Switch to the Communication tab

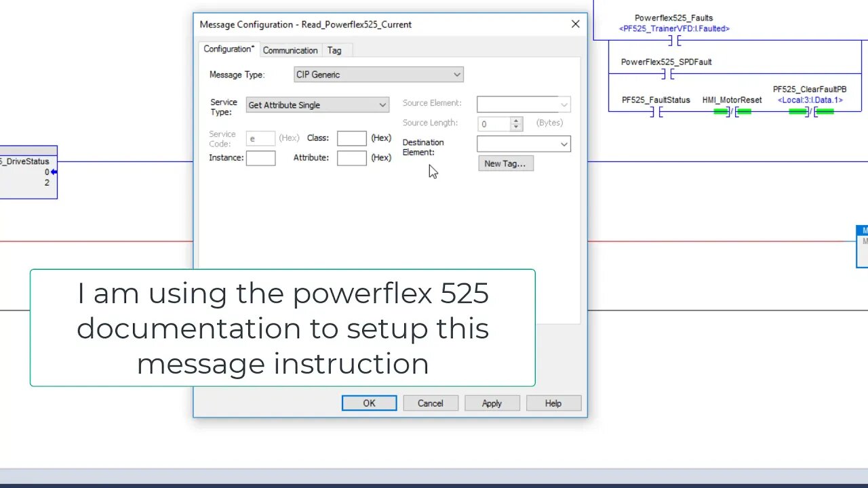coord(290,50)
